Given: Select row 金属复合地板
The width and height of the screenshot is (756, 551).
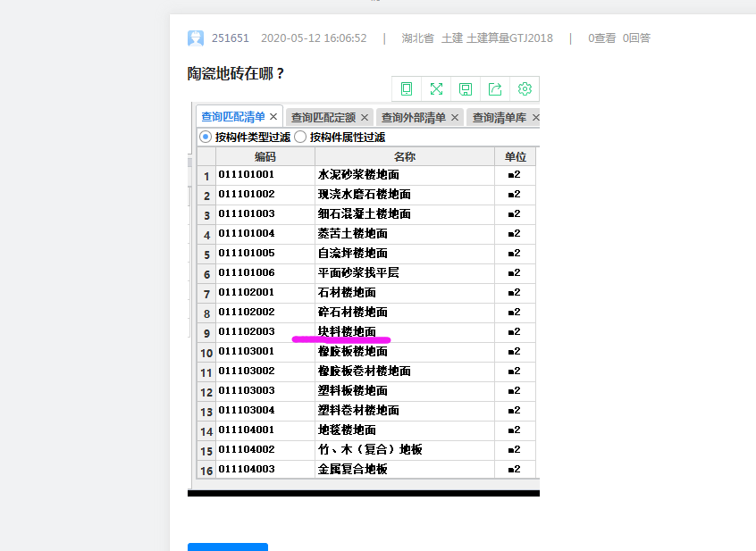Looking at the screenshot, I should click(366, 470).
